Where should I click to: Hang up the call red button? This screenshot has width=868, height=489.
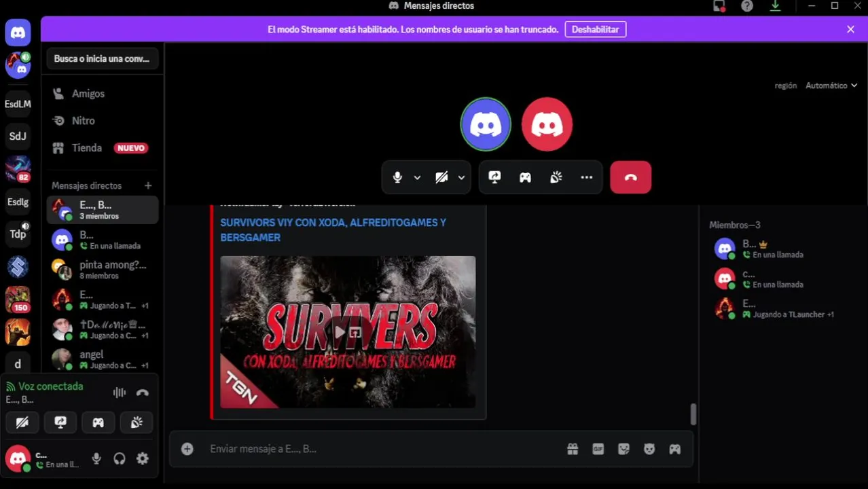click(x=630, y=177)
